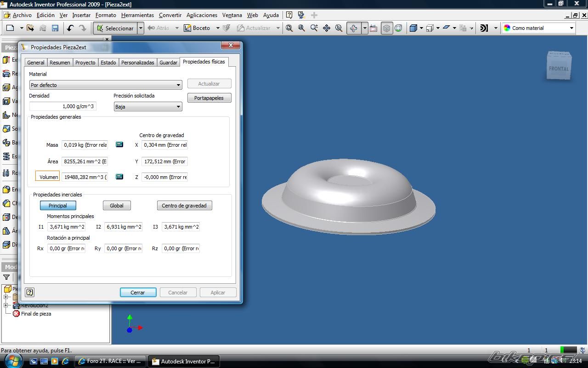Open the Orbit tool dropdown arrow
Image resolution: width=588 pixels, height=368 pixels.
pos(365,28)
